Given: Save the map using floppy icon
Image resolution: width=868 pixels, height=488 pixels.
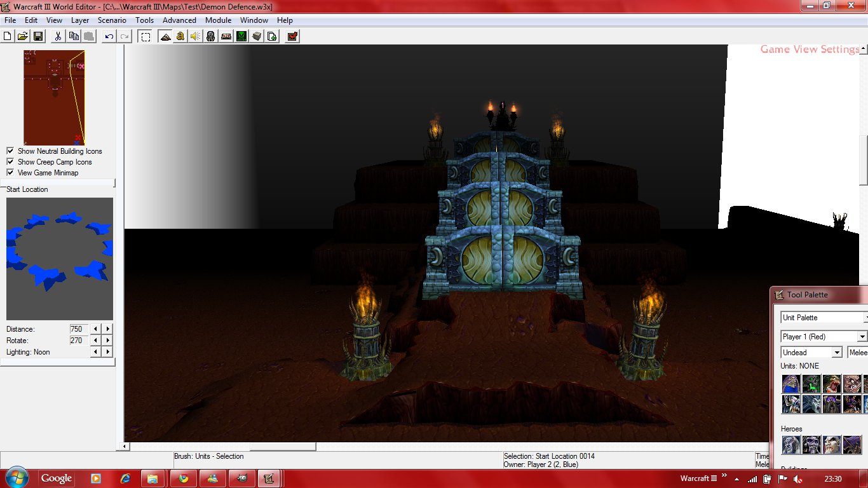Looking at the screenshot, I should coord(37,36).
